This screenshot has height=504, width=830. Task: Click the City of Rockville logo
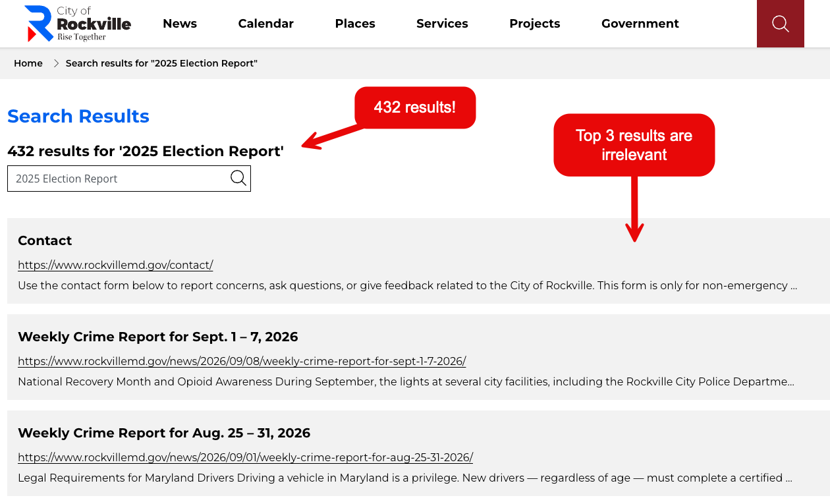pyautogui.click(x=78, y=23)
